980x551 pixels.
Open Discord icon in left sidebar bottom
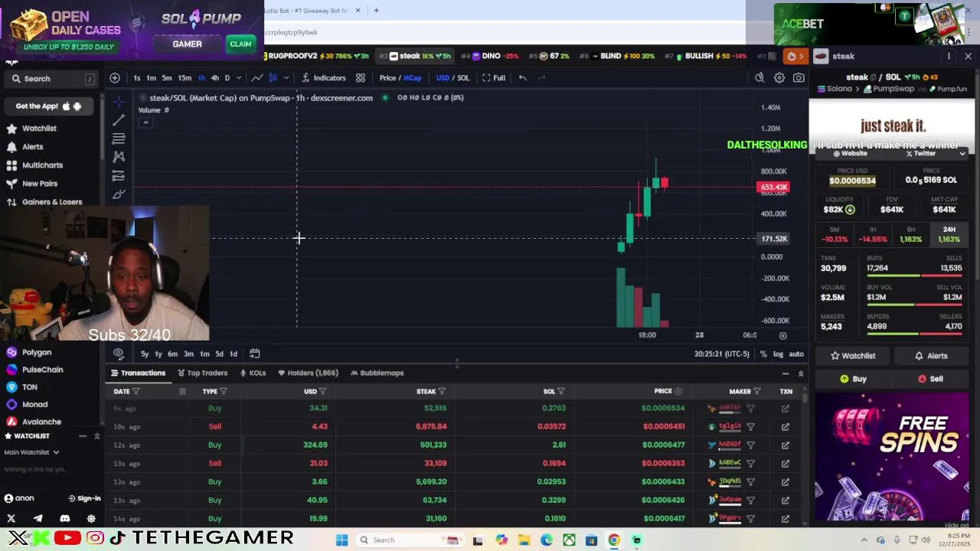pyautogui.click(x=65, y=519)
